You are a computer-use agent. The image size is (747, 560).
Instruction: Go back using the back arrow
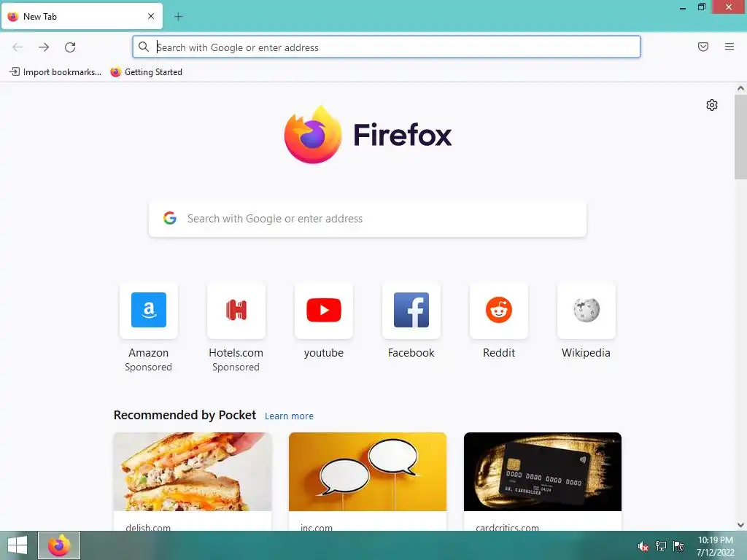(x=18, y=47)
